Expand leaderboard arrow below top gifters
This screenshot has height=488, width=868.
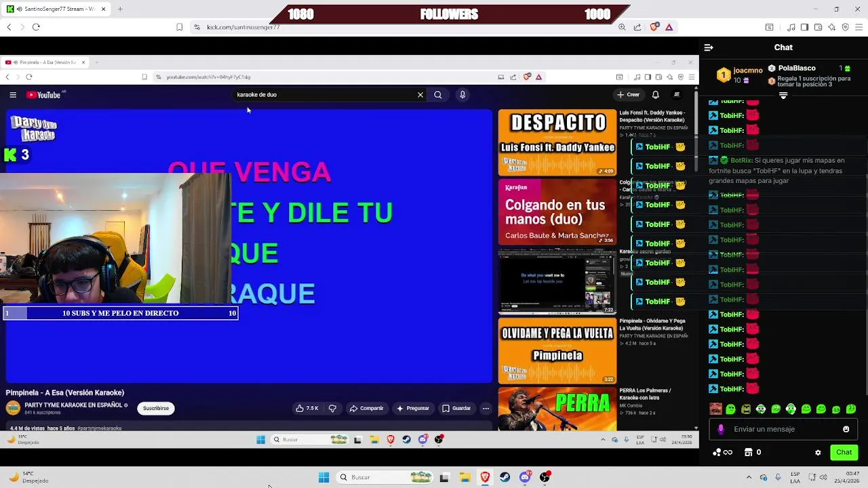pos(783,96)
